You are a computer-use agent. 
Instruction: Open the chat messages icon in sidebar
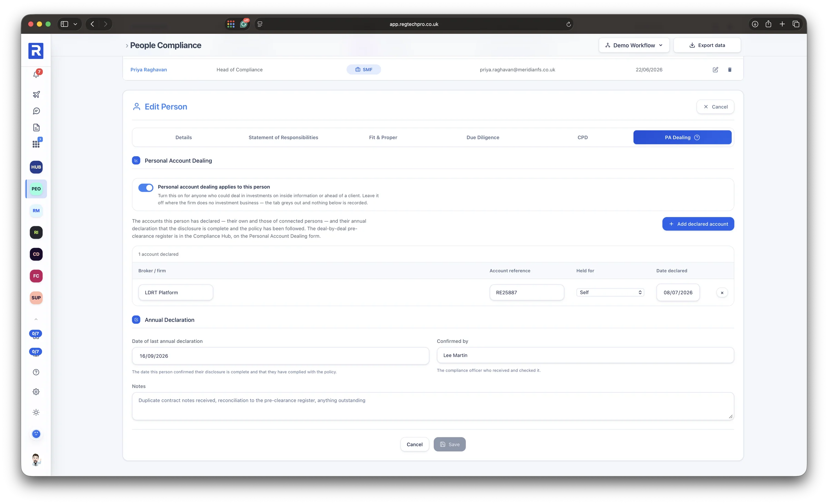coord(36,111)
